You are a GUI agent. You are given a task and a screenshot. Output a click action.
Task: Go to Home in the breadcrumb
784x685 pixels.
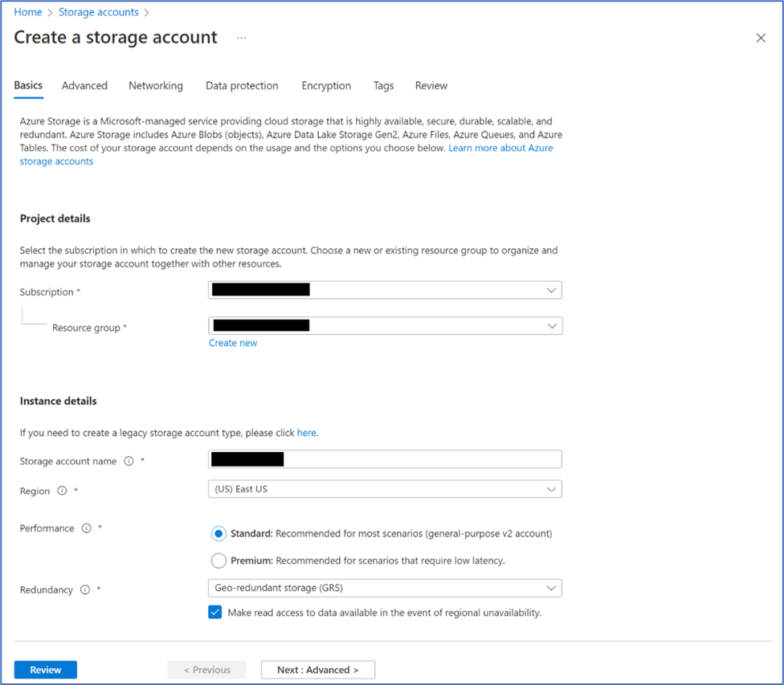(28, 12)
